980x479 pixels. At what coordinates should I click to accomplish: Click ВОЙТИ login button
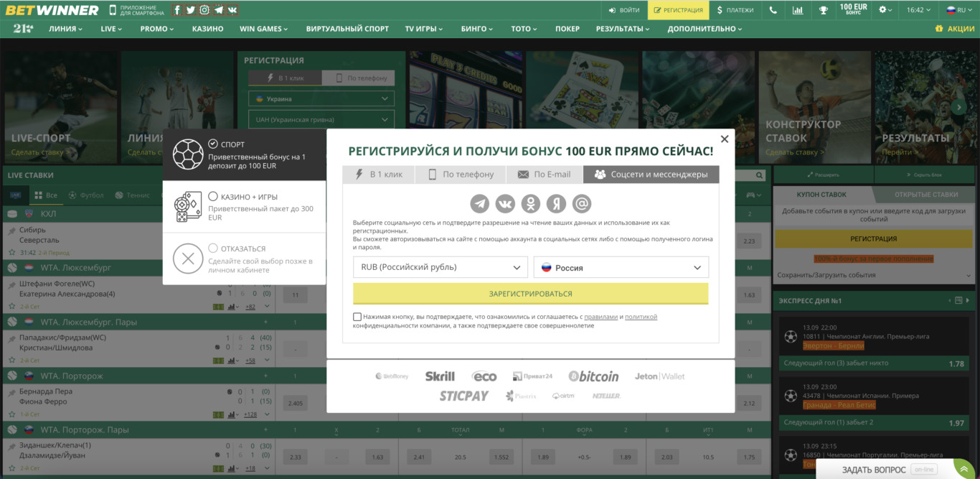click(623, 10)
